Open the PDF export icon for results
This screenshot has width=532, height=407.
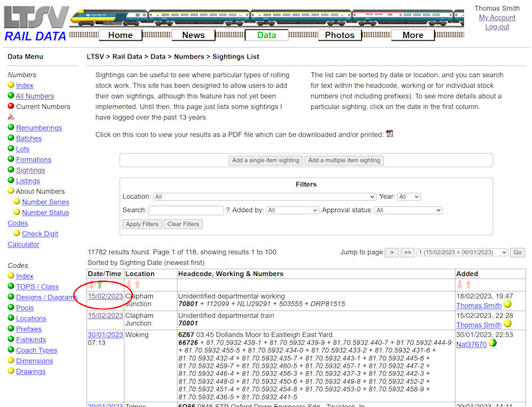click(389, 134)
